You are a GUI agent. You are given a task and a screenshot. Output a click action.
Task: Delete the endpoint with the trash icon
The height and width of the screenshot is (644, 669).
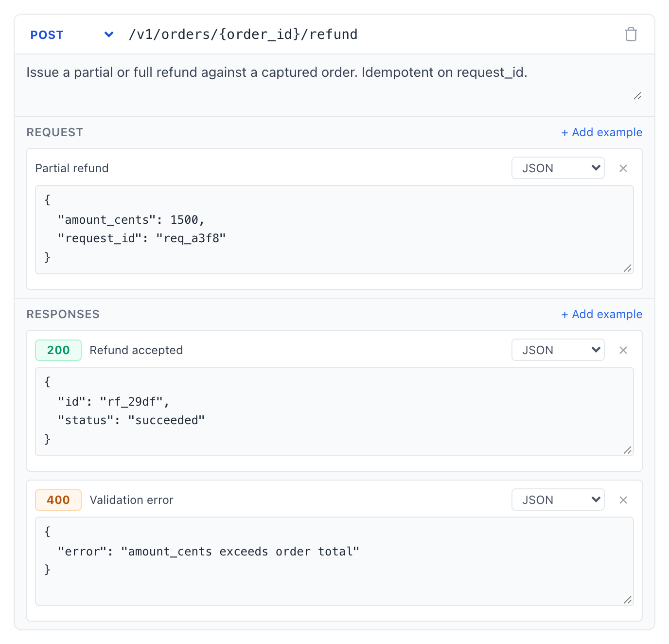[631, 35]
